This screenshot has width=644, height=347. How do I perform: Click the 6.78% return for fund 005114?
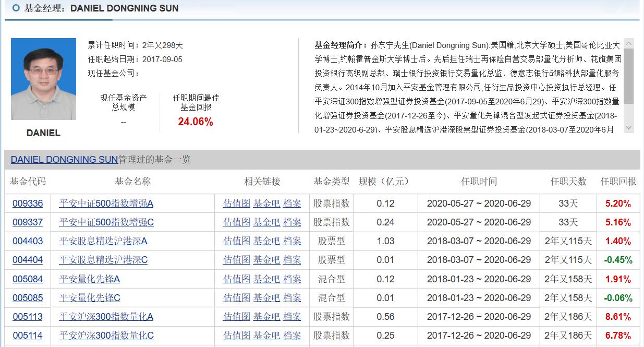(x=618, y=336)
